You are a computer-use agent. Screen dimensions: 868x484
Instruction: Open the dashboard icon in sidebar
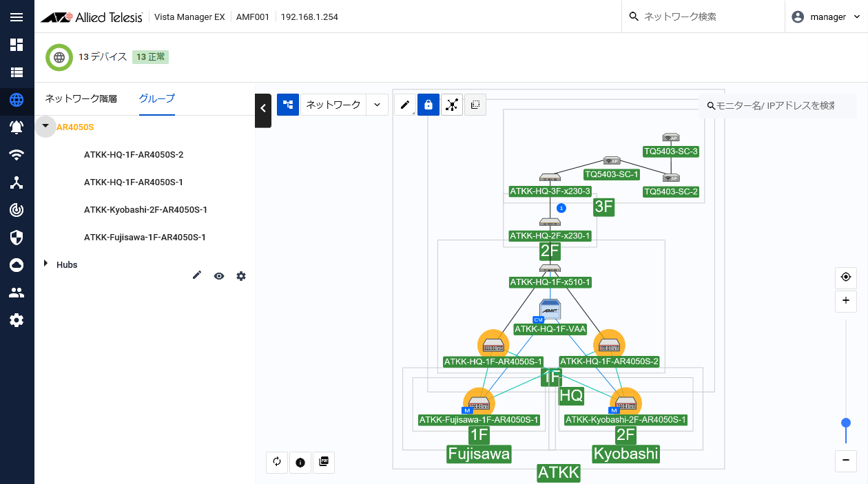pos(17,45)
